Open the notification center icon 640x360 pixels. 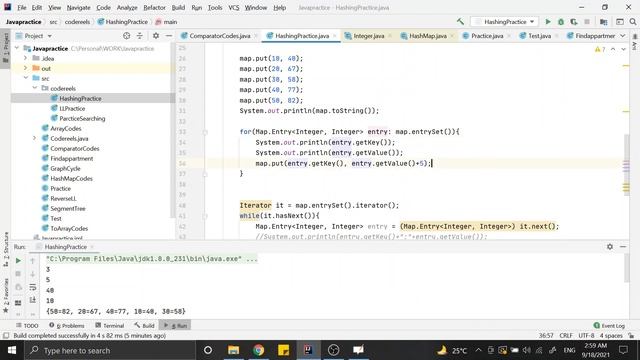point(623,350)
